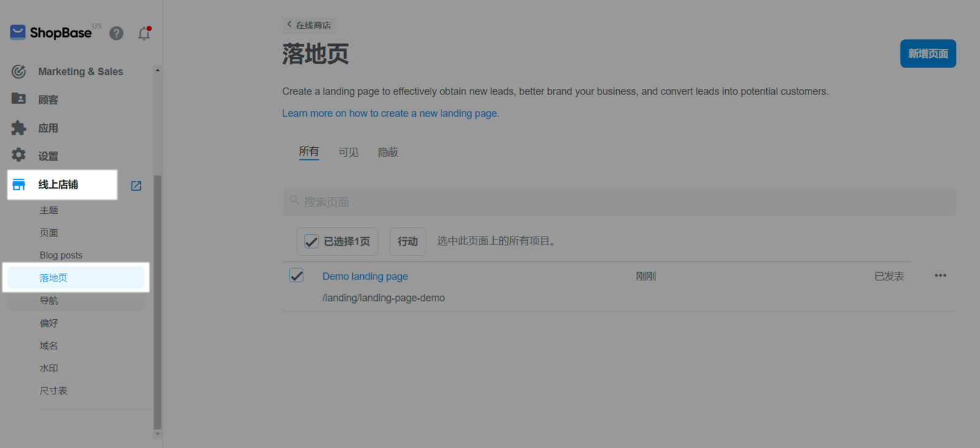Open the Learn more landing page link
The image size is (980, 448).
coord(390,113)
